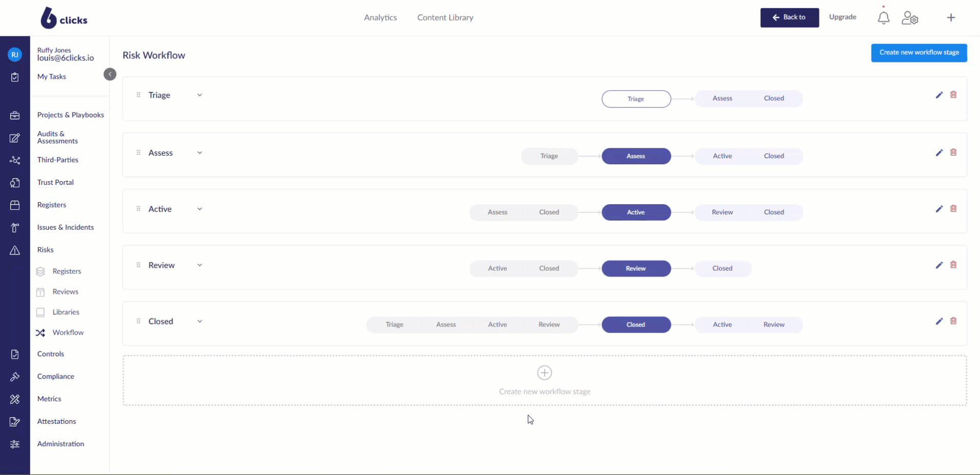This screenshot has width=980, height=475.
Task: Open user settings gear icon
Action: [910, 18]
